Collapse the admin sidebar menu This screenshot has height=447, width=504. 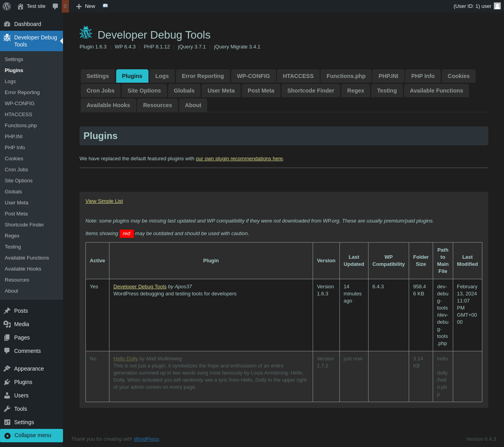point(33,435)
